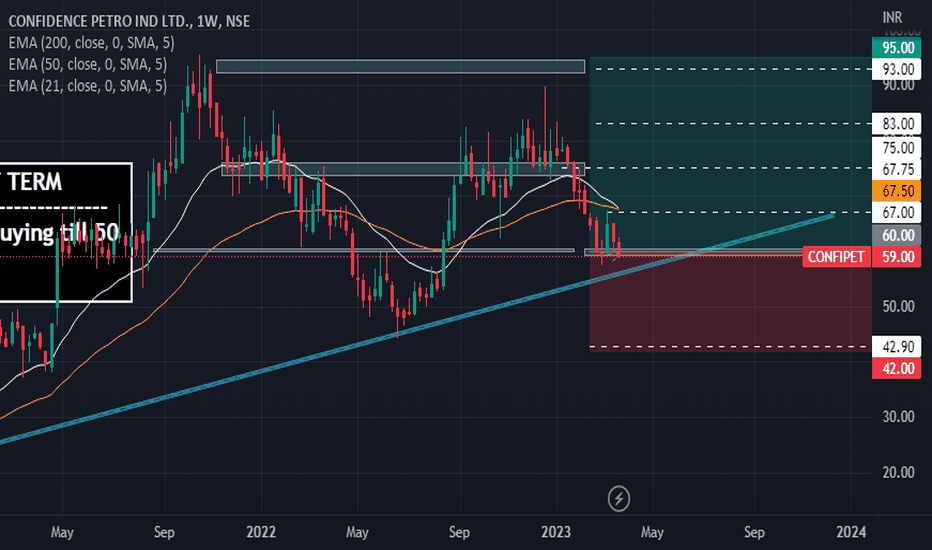Select the blue rising trendline

tap(416, 328)
